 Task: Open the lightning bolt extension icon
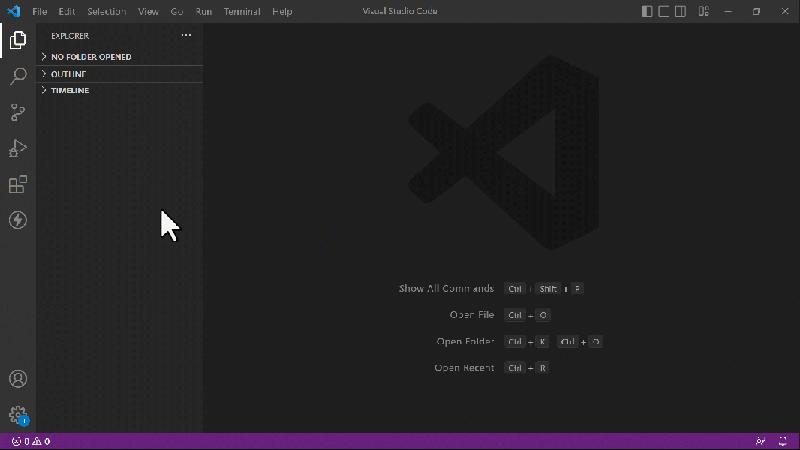18,220
